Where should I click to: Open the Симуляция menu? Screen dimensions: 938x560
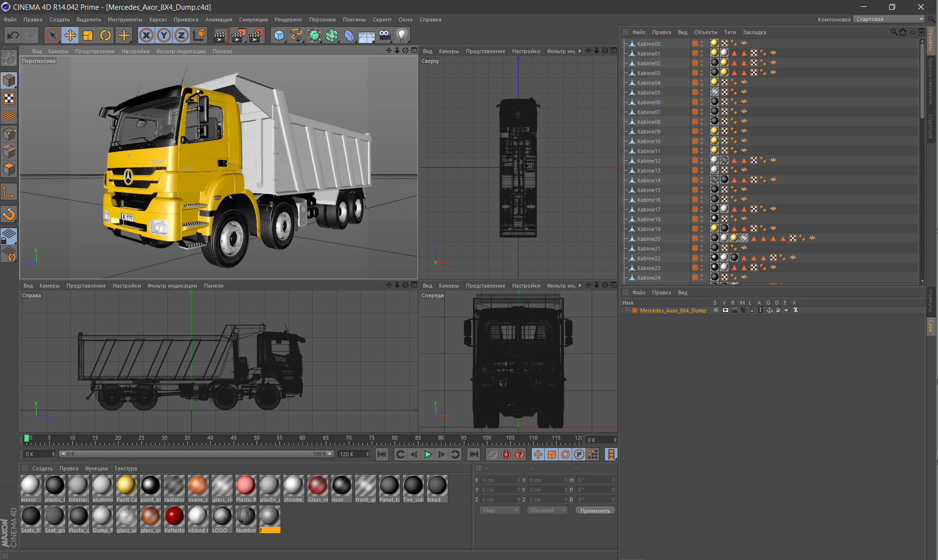tap(253, 19)
